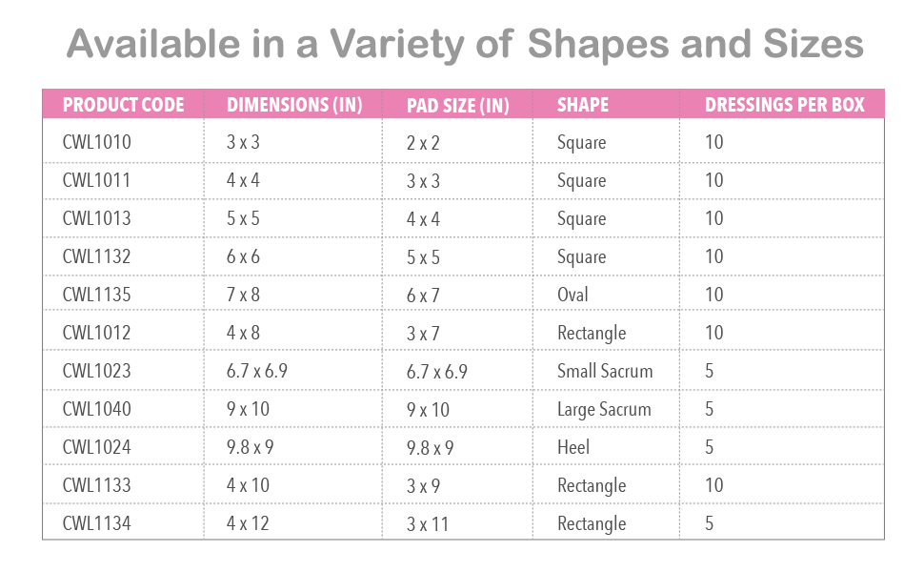This screenshot has width=924, height=572.
Task: Select product code CWL1132
Action: coord(96,257)
